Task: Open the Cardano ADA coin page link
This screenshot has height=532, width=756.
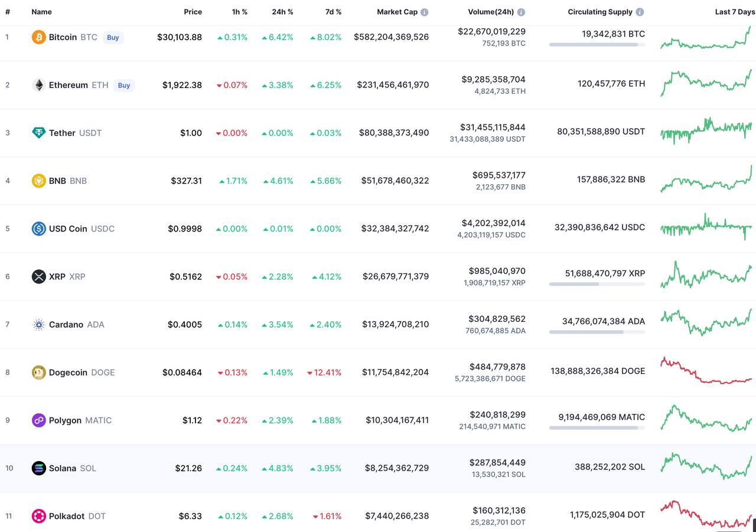Action: 76,325
